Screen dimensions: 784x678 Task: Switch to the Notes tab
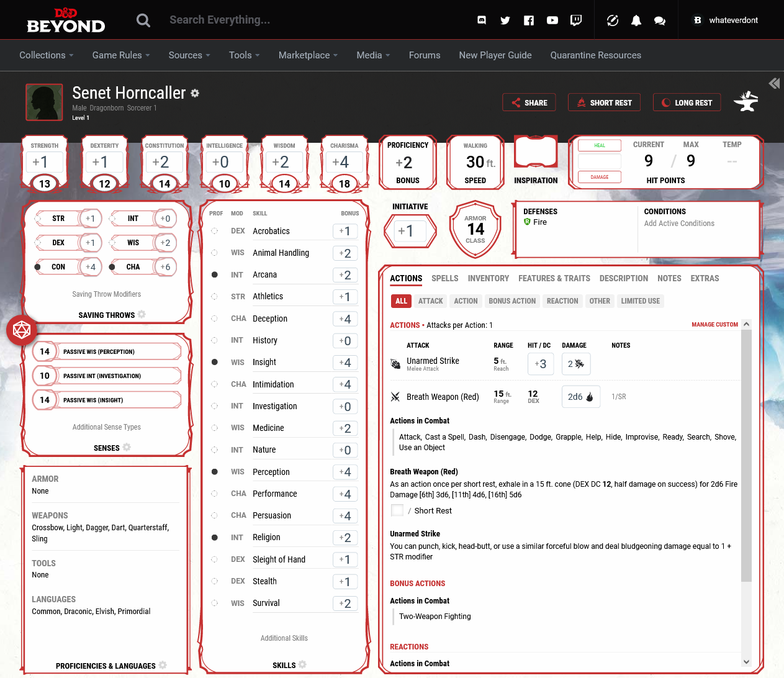click(x=669, y=279)
